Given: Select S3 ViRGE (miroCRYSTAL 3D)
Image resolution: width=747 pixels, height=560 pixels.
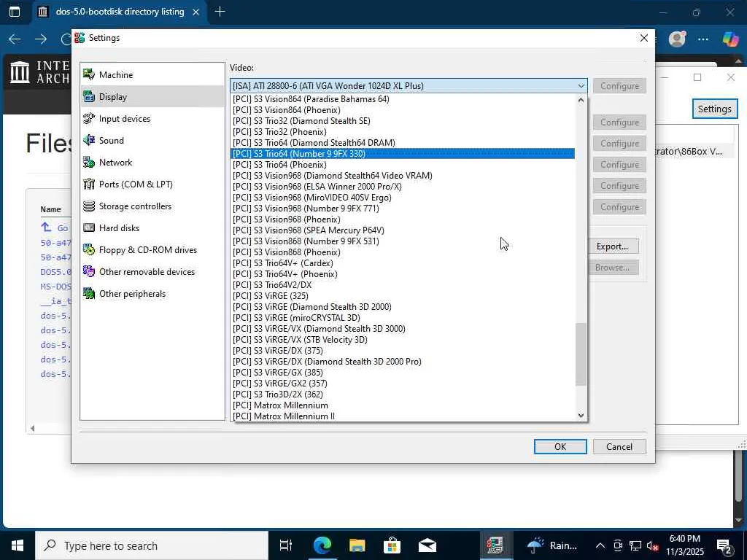Looking at the screenshot, I should (x=403, y=318).
